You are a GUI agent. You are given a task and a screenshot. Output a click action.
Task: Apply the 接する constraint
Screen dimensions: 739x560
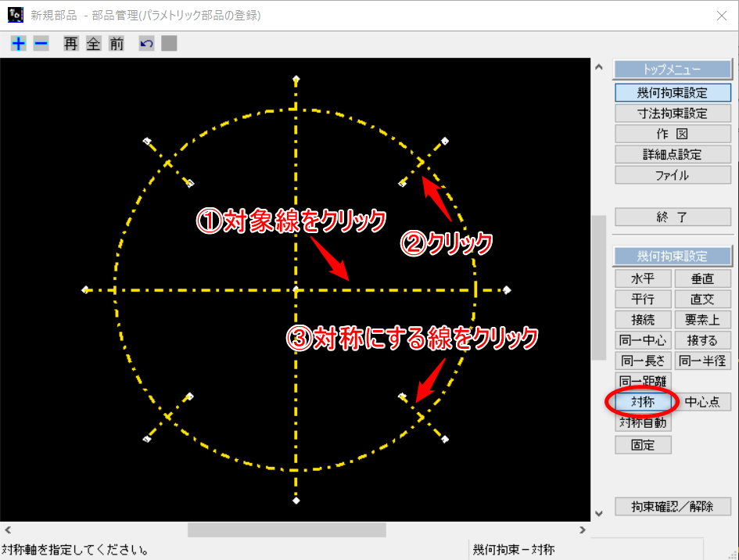[x=703, y=340]
